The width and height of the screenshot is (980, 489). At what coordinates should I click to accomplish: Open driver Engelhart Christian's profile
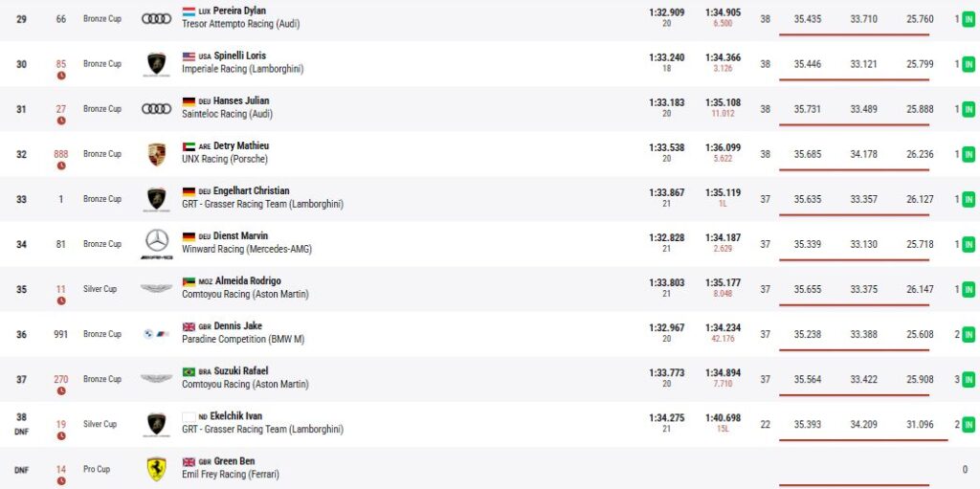[253, 190]
